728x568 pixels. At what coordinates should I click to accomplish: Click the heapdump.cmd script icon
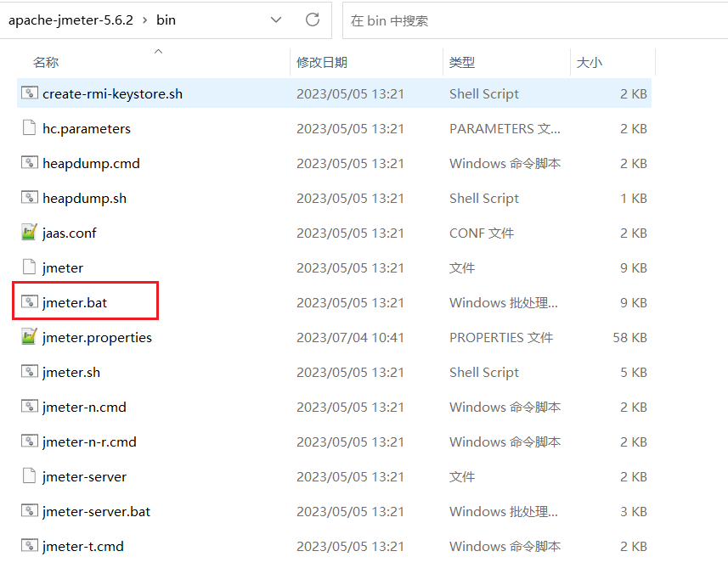click(29, 163)
